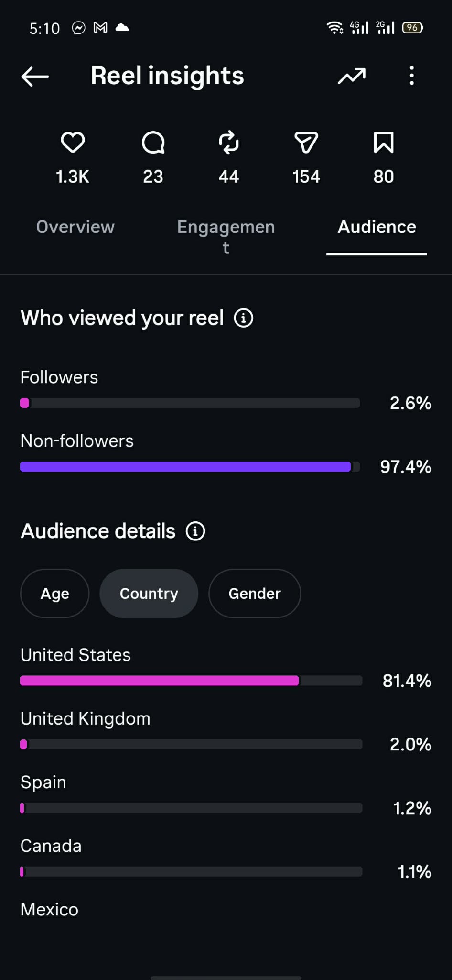Open info icon beside Who viewed your reel
Viewport: 452px width, 980px height.
pyautogui.click(x=244, y=318)
